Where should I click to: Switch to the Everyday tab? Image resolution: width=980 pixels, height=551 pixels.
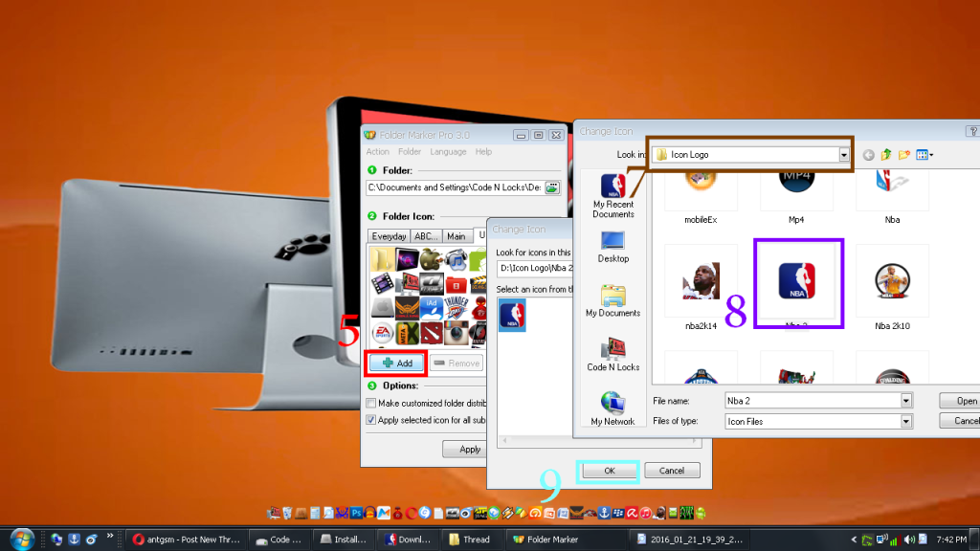[389, 236]
